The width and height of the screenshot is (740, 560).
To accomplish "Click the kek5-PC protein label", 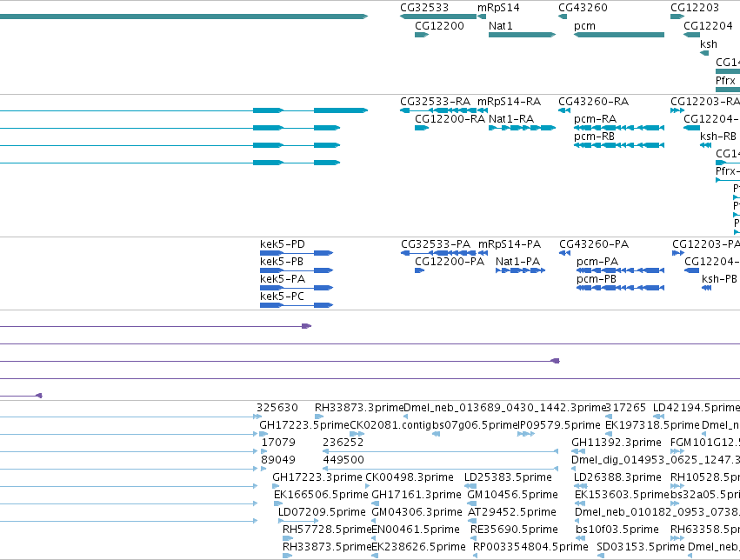I will 282,297.
